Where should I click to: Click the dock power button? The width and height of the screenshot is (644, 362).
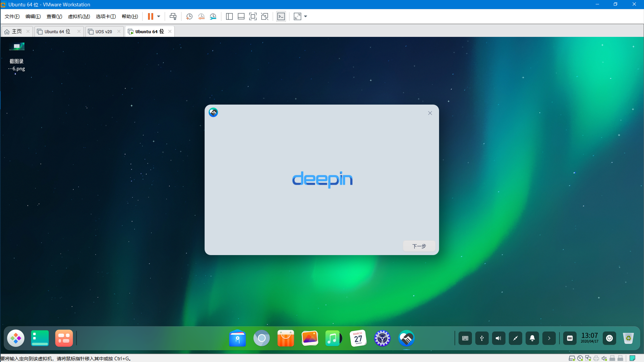[609, 338]
